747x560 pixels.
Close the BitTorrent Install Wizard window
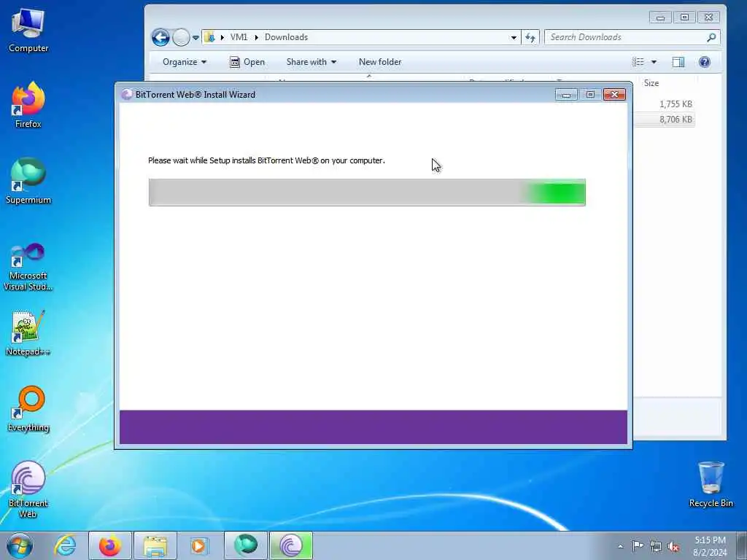click(x=614, y=94)
